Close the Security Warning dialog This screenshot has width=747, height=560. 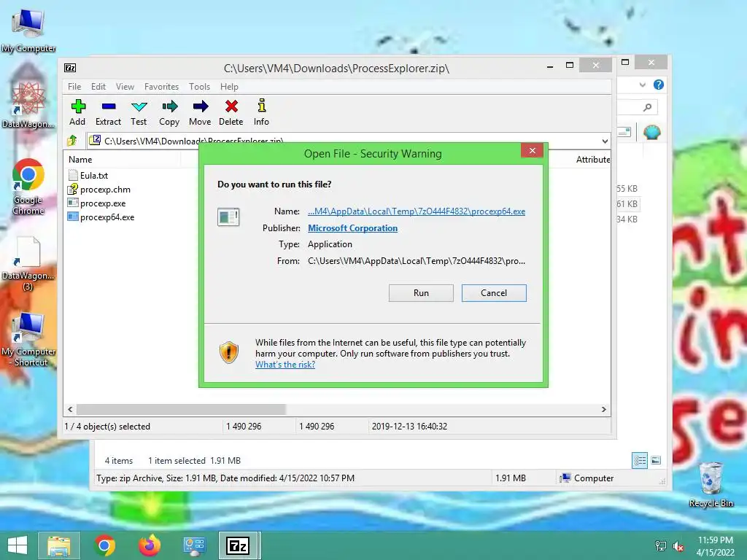(x=532, y=151)
